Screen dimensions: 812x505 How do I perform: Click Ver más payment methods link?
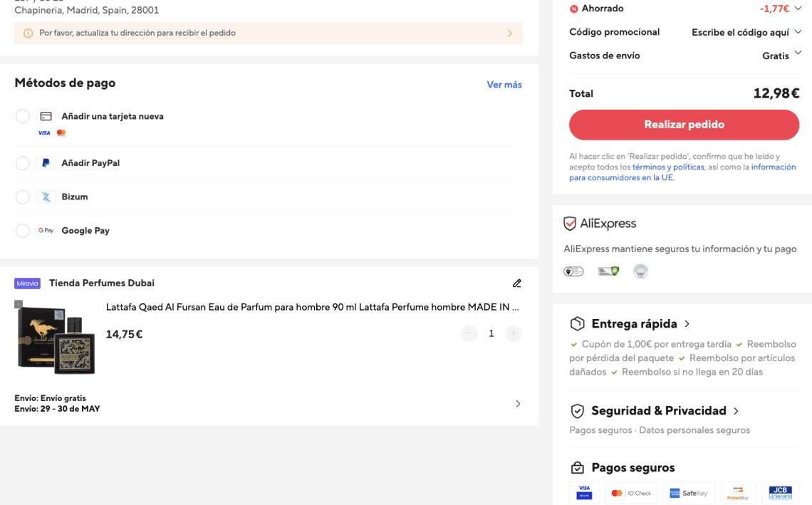504,85
